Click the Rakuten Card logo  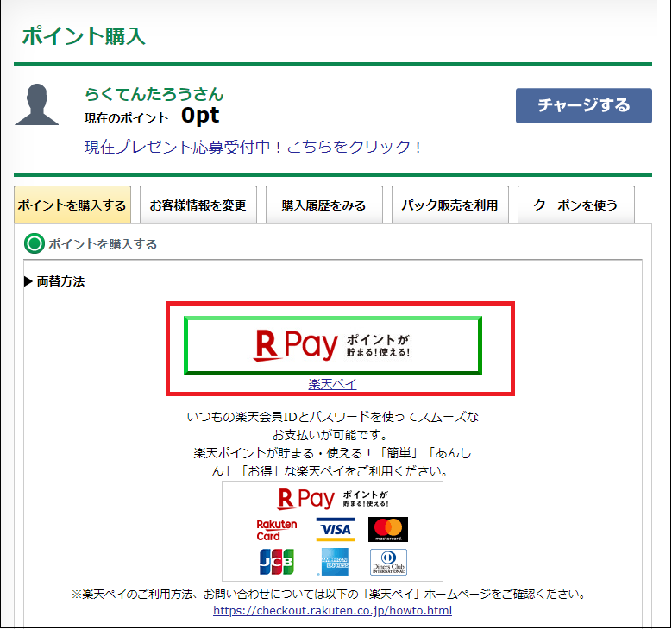(277, 530)
